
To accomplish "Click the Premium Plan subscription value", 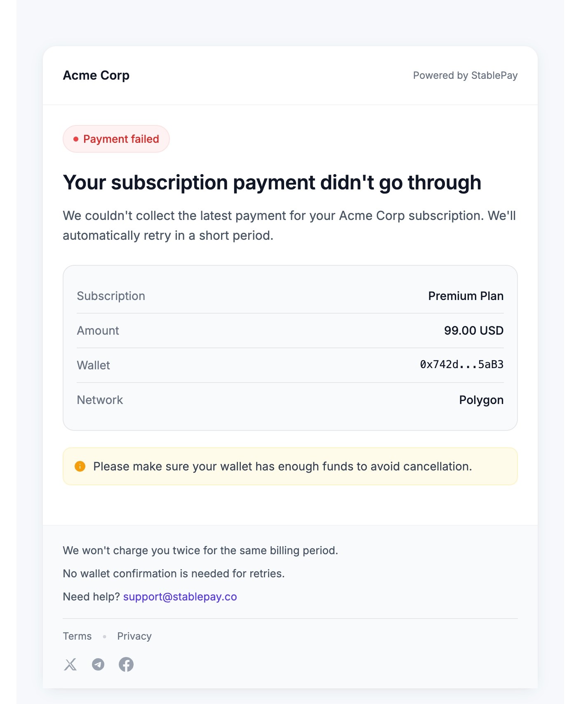I will 466,296.
